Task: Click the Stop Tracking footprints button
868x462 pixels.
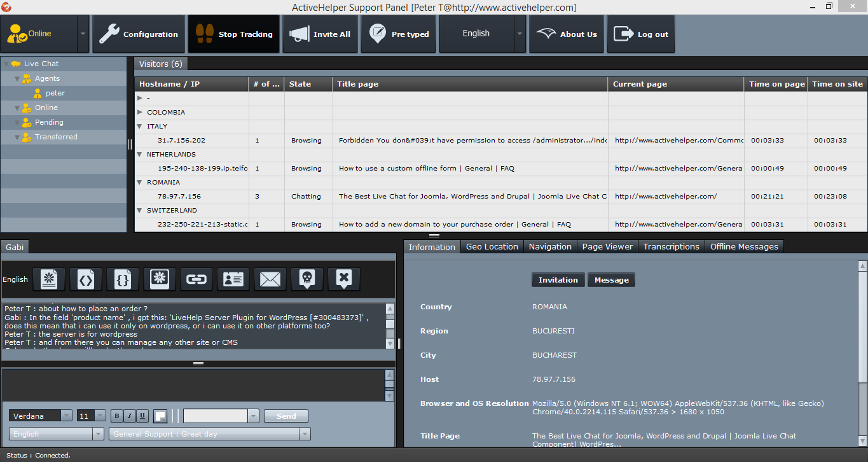Action: [x=233, y=34]
